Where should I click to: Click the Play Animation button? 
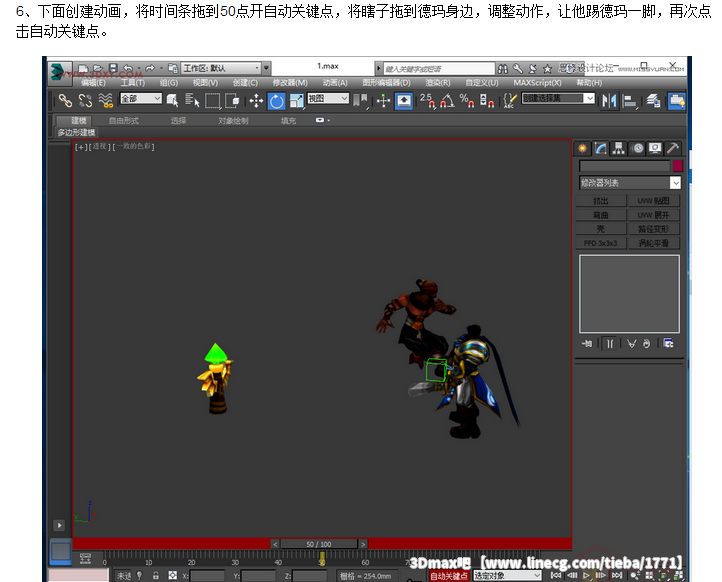587,576
